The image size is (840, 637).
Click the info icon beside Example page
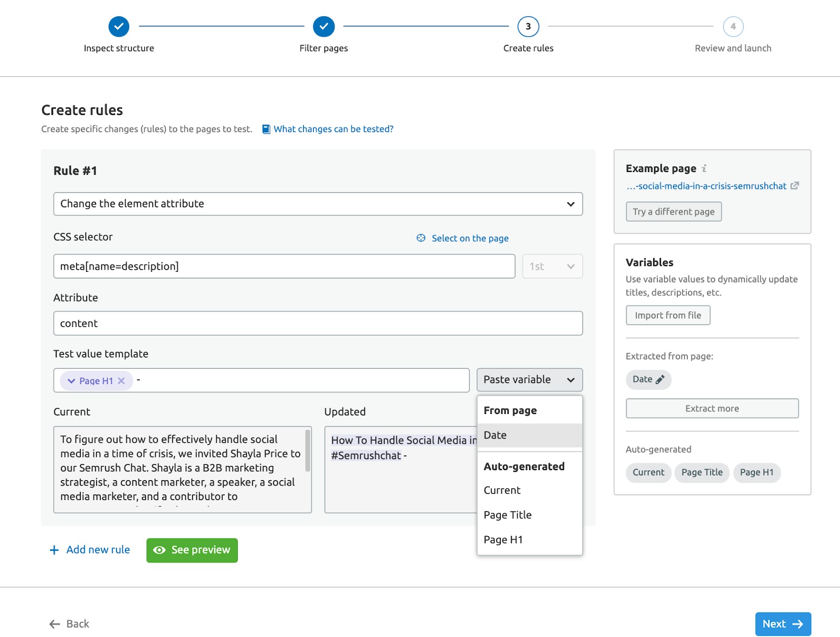click(705, 168)
